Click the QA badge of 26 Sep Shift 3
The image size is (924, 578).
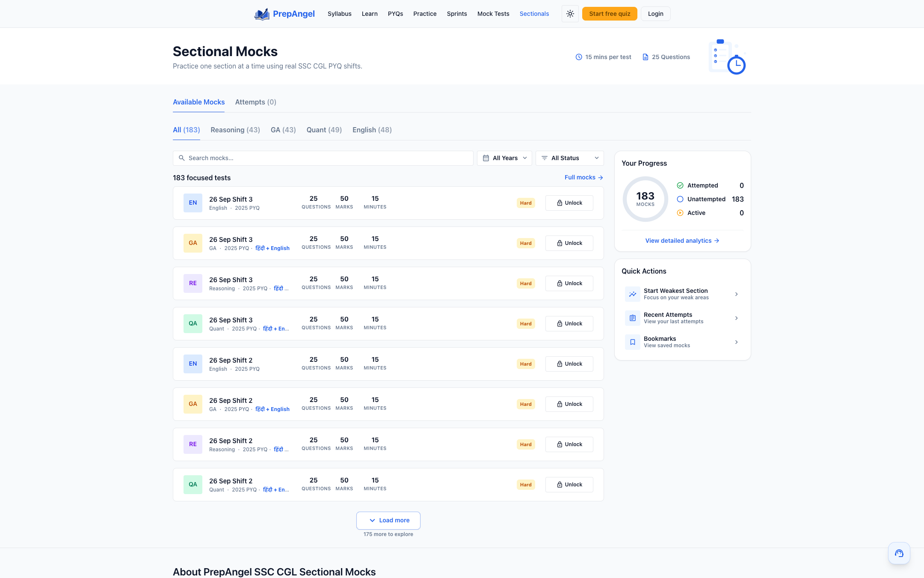[193, 324]
